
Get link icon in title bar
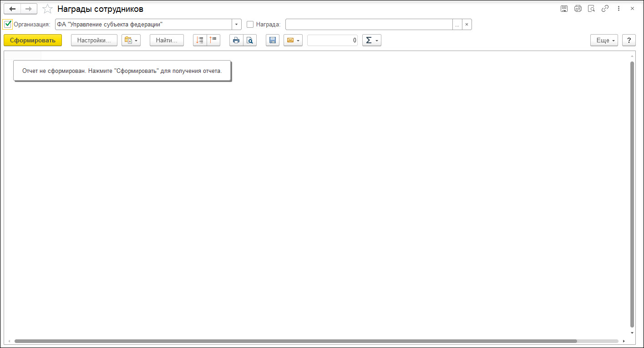pyautogui.click(x=605, y=9)
